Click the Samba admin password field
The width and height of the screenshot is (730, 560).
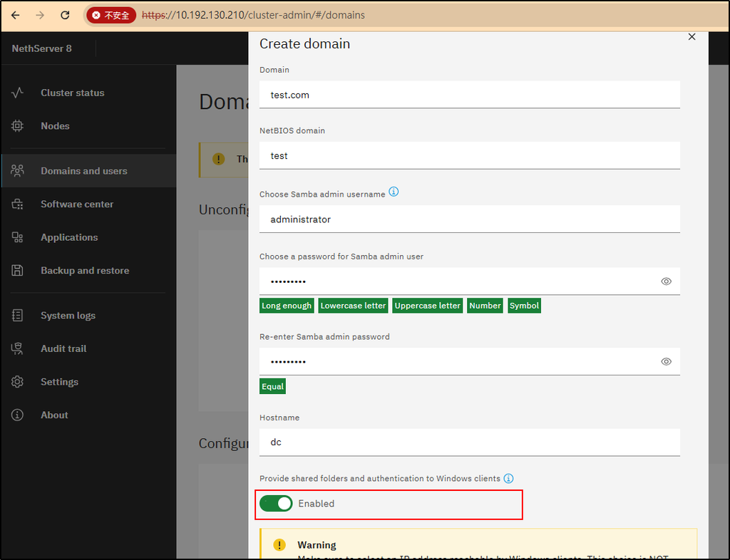pos(469,281)
